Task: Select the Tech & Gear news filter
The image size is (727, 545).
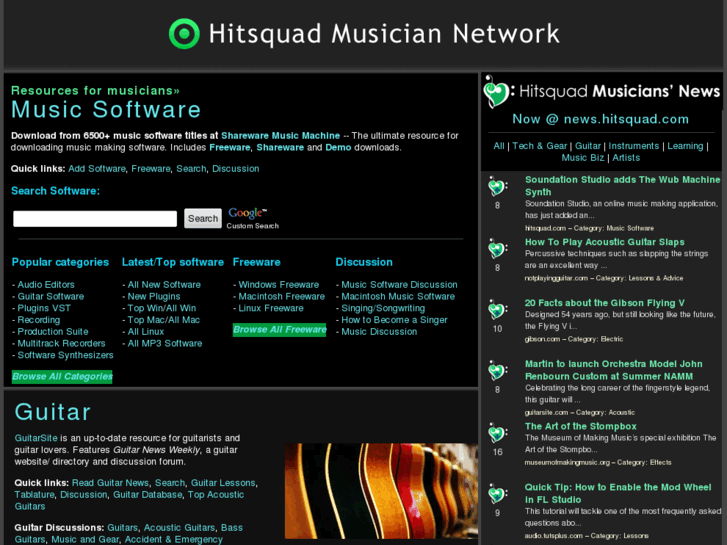Action: 540,146
